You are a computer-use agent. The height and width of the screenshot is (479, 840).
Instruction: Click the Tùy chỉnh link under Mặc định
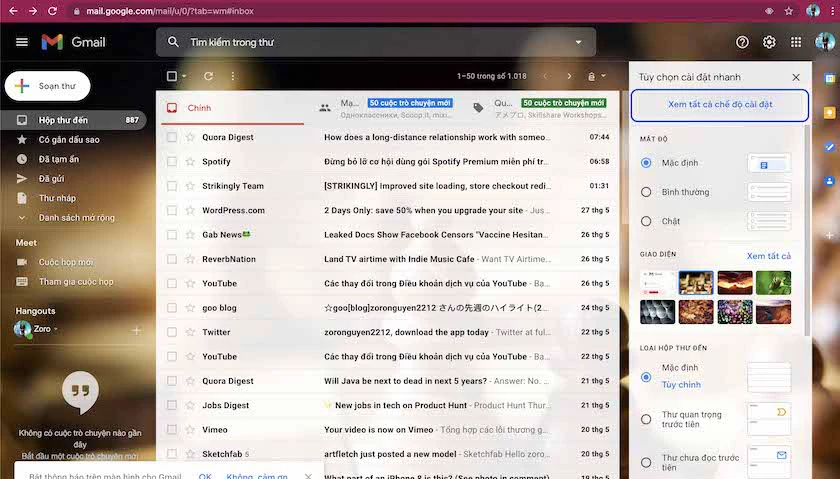pyautogui.click(x=681, y=384)
